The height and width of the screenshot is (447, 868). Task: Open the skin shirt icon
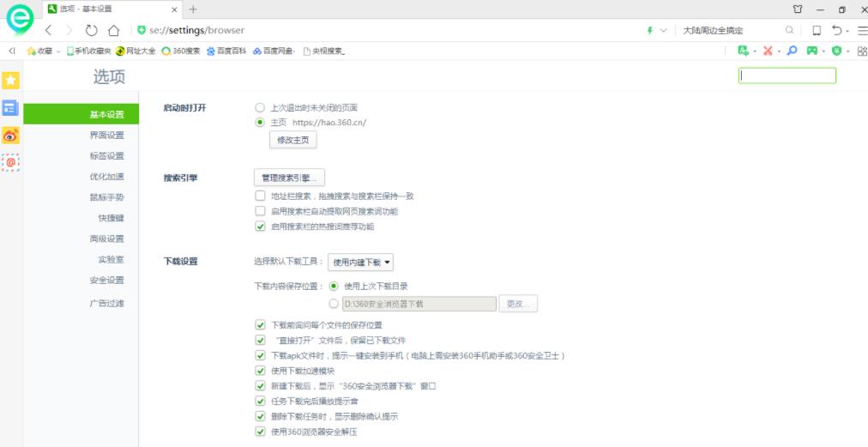798,9
